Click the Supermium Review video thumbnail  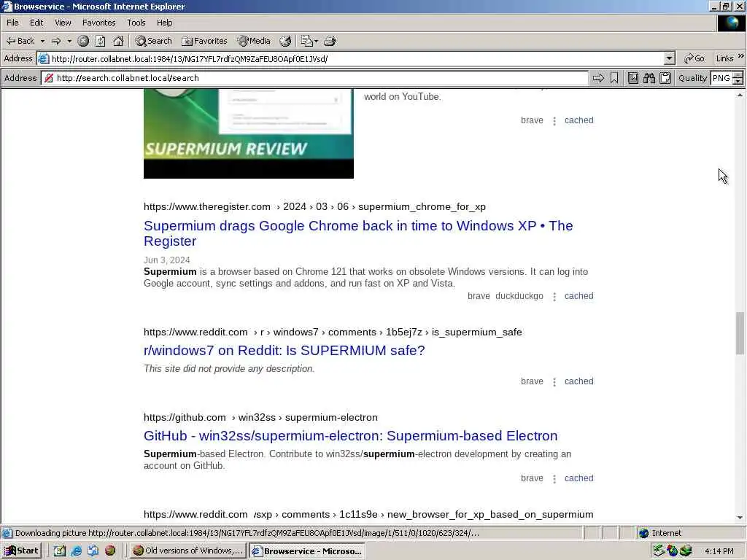click(249, 134)
